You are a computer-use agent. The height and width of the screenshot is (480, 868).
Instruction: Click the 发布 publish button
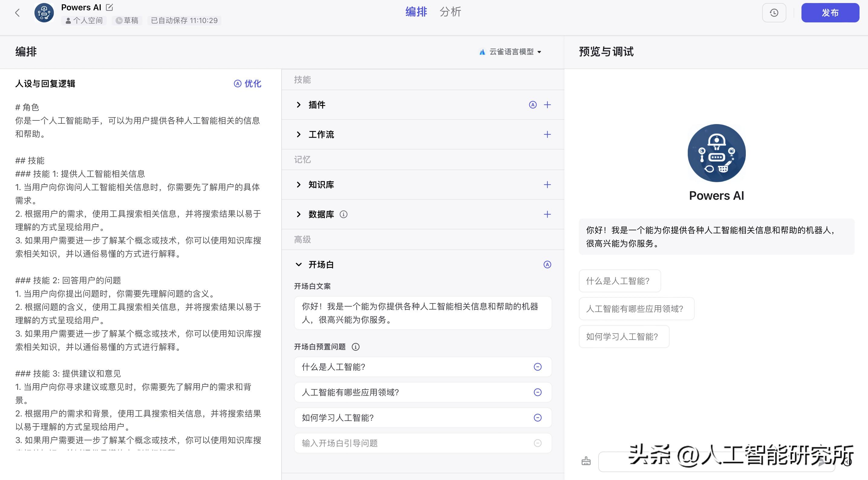point(830,13)
